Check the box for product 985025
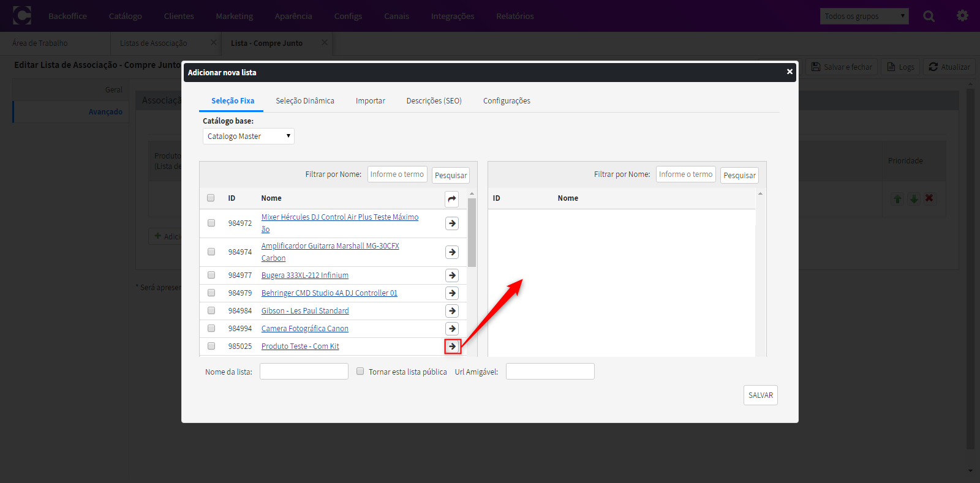Viewport: 980px width, 483px height. 211,346
